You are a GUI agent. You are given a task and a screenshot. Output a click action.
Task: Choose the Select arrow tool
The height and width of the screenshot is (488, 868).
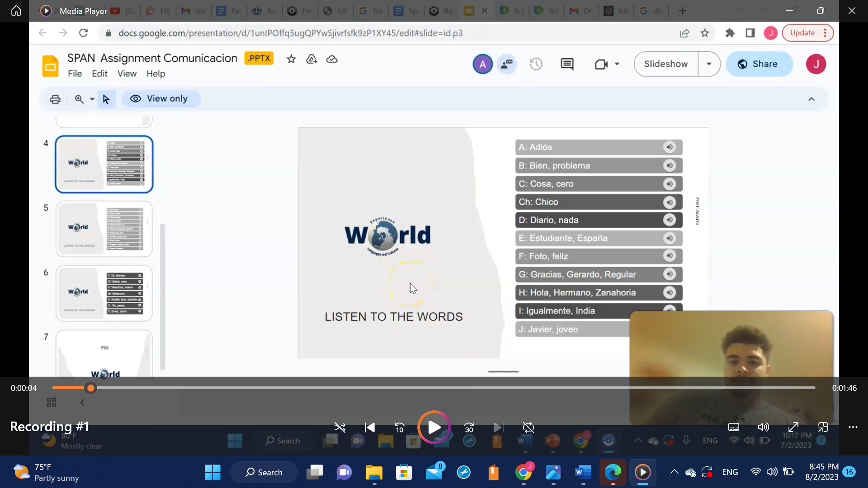point(106,99)
